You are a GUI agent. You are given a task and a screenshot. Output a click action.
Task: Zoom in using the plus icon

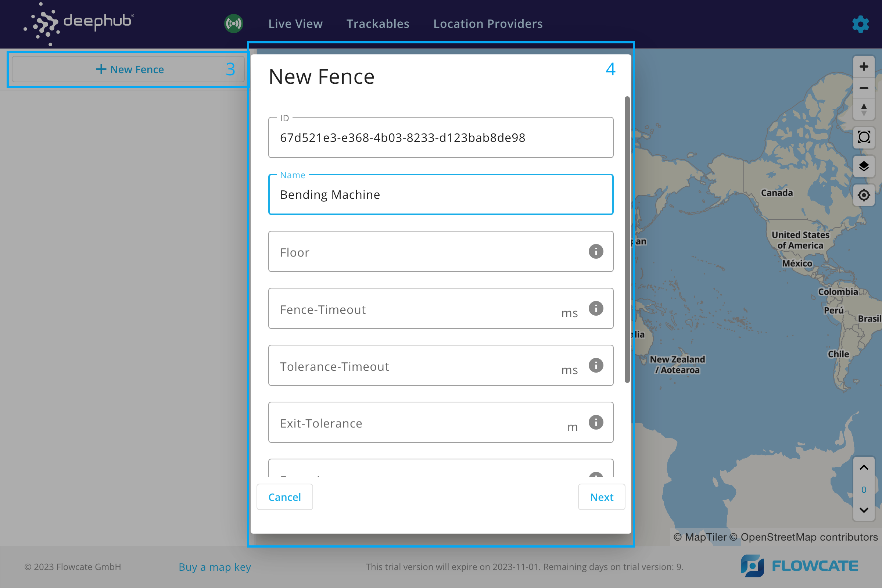pos(864,66)
